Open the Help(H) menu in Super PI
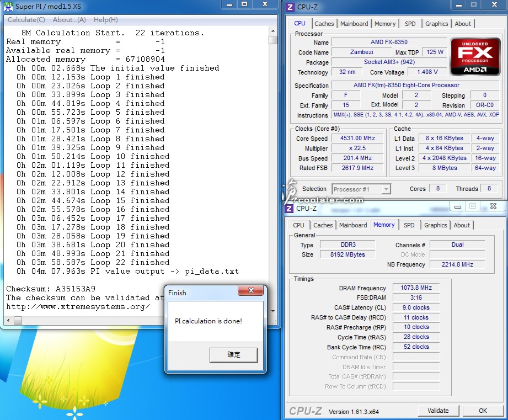The height and width of the screenshot is (420, 508). tap(105, 20)
